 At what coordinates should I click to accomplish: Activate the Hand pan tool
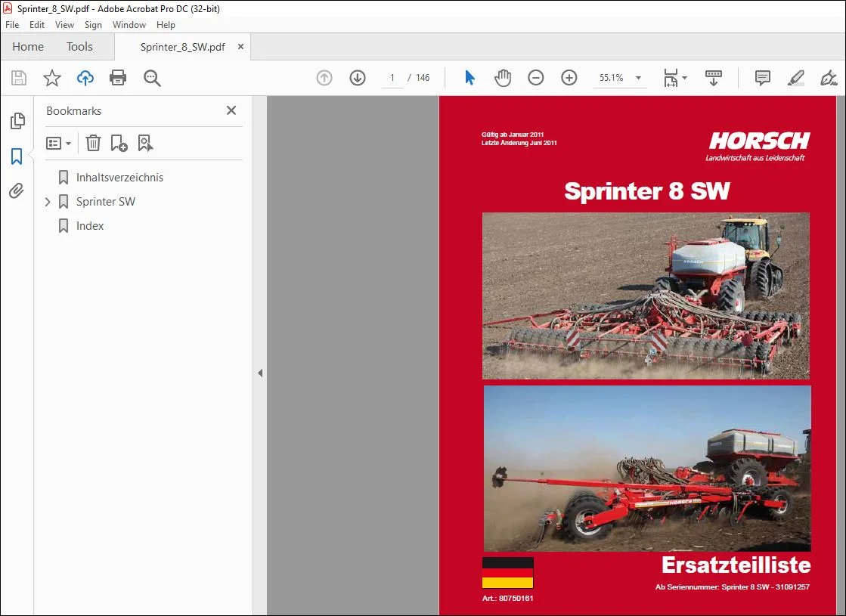[x=502, y=78]
